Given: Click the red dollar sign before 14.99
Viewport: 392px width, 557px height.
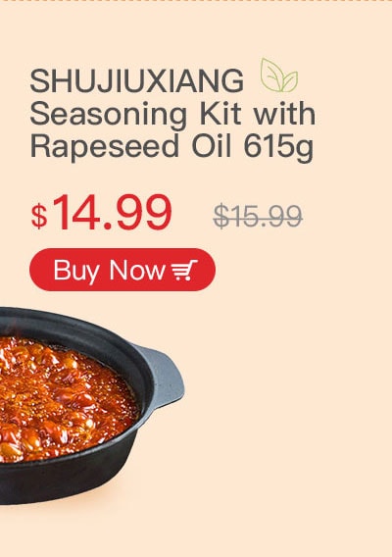Looking at the screenshot, I should [39, 216].
